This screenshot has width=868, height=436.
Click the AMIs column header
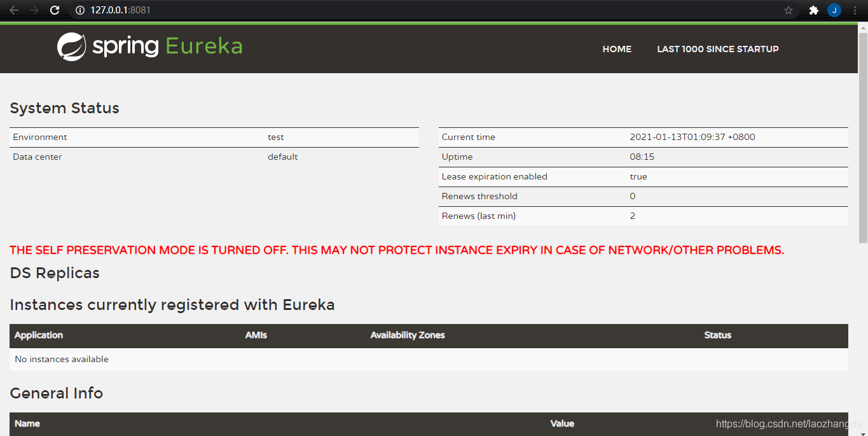click(256, 335)
